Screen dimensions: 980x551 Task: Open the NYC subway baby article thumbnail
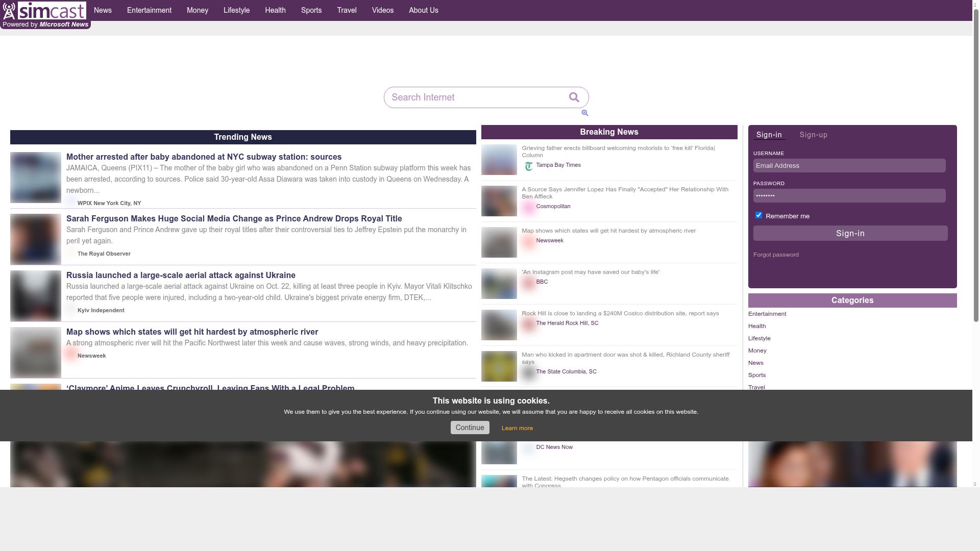pyautogui.click(x=36, y=178)
